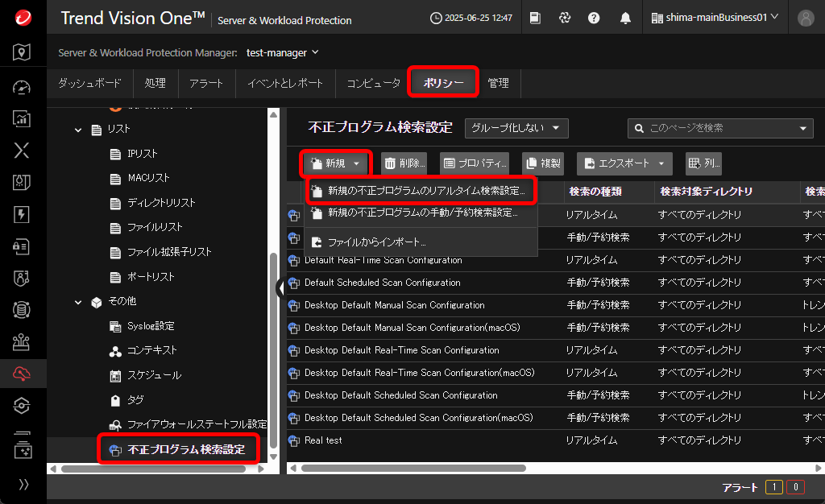
Task: Click the 削除 button
Action: pos(404,163)
